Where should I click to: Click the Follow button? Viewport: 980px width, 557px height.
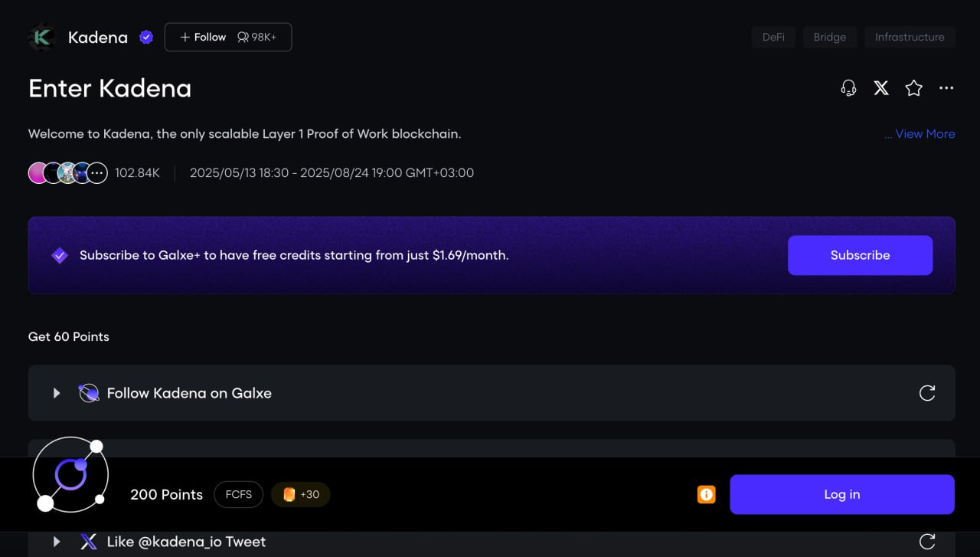click(x=202, y=37)
